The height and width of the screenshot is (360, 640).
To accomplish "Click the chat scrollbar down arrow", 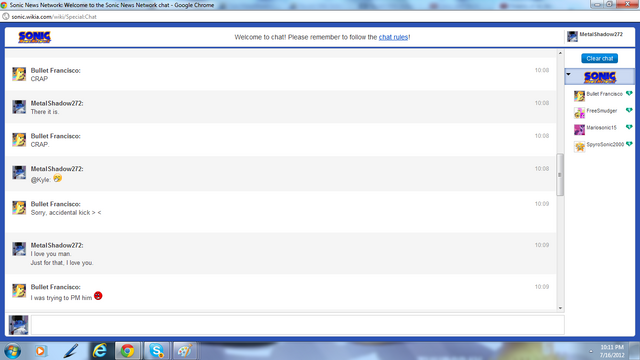I will 560,308.
